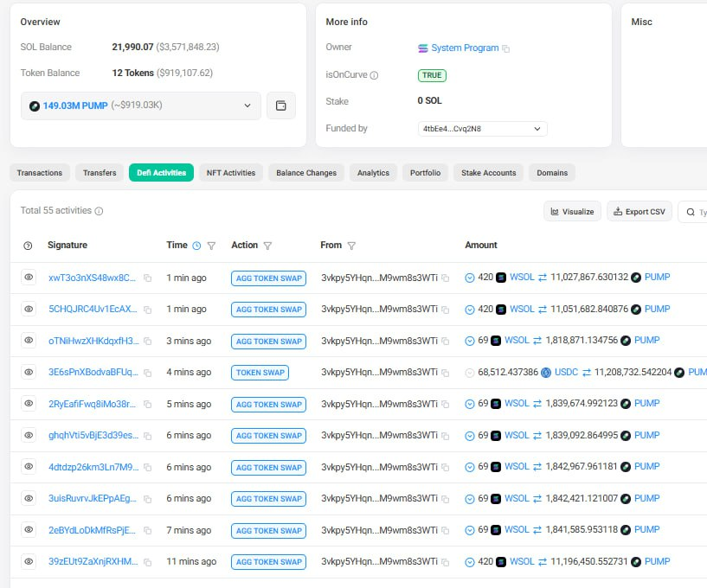Open the WSOL link in the oTNiHwzXHKdqxfH3 row
This screenshot has height=588, width=707.
(x=517, y=340)
